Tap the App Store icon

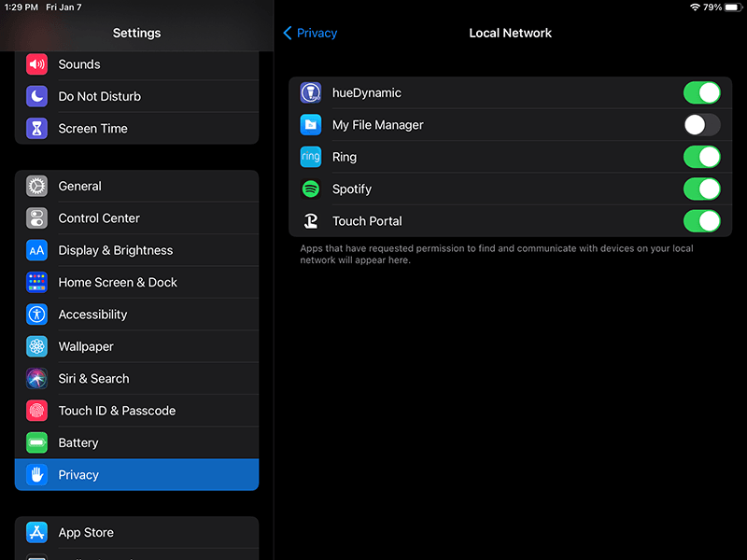point(36,532)
